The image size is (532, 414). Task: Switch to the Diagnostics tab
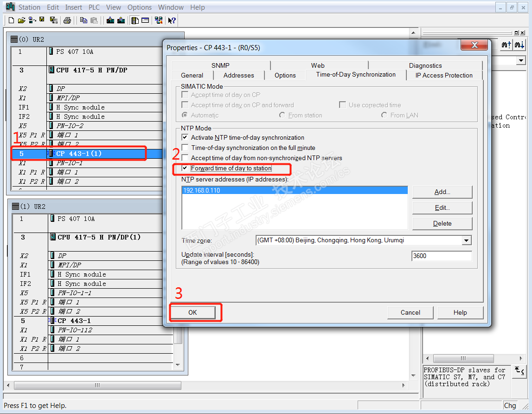point(425,65)
